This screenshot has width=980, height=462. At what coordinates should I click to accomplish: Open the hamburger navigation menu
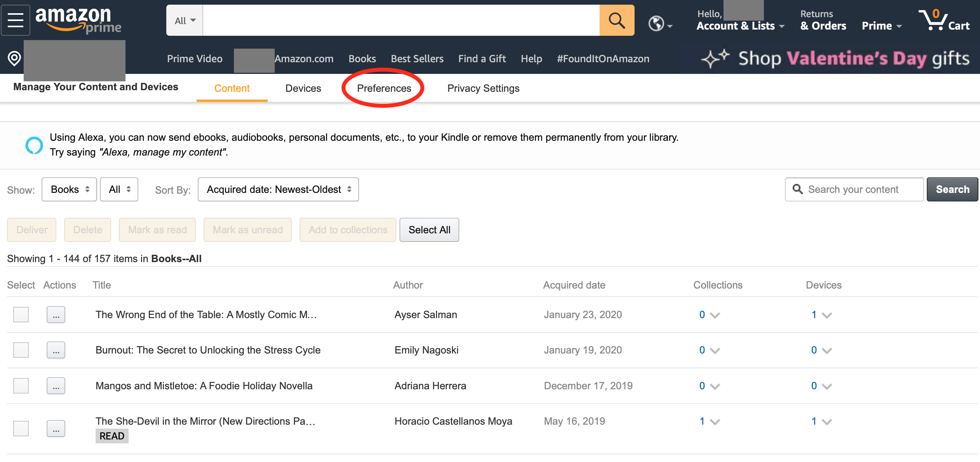point(15,20)
